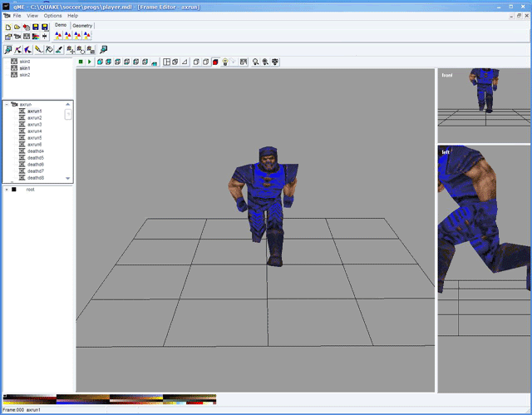Image resolution: width=532 pixels, height=415 pixels.
Task: Click the frame list scroll up arrow
Action: pos(68,104)
